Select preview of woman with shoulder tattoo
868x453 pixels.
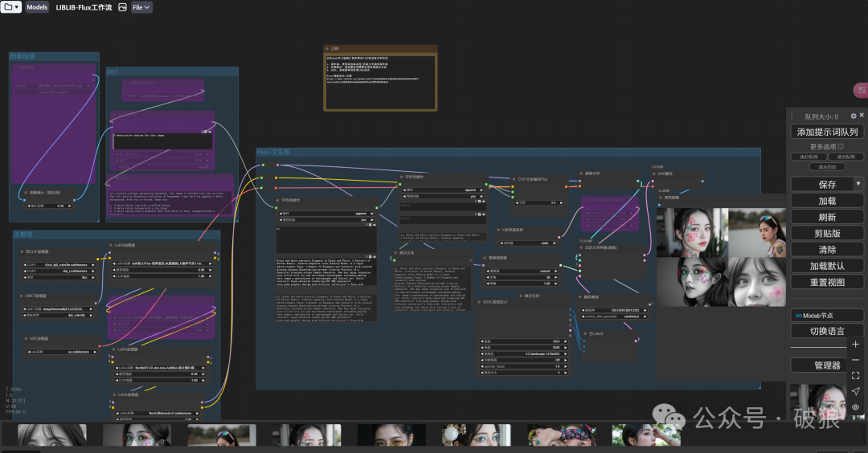coord(757,233)
